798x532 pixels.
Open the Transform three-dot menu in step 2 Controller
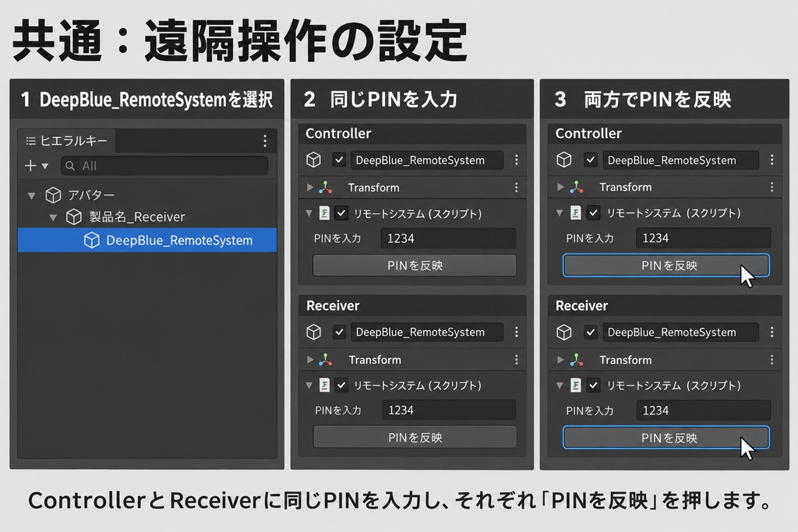pyautogui.click(x=516, y=187)
